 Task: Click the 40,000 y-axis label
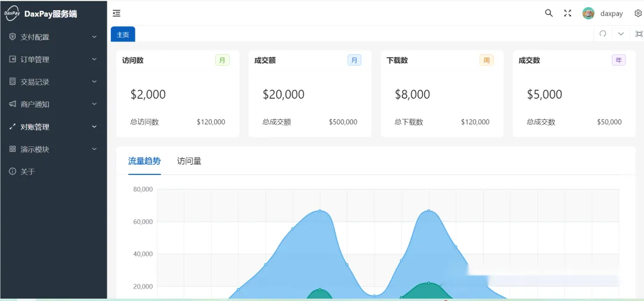point(143,254)
